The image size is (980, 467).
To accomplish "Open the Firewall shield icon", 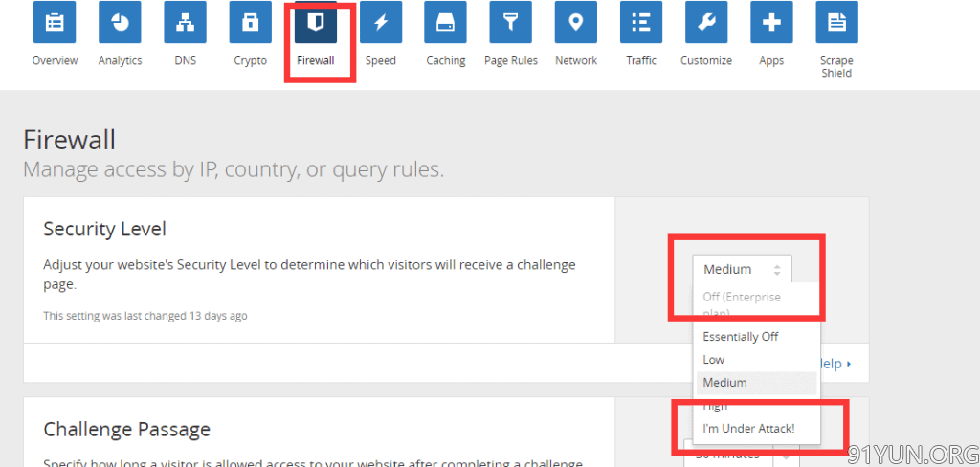I will (316, 22).
